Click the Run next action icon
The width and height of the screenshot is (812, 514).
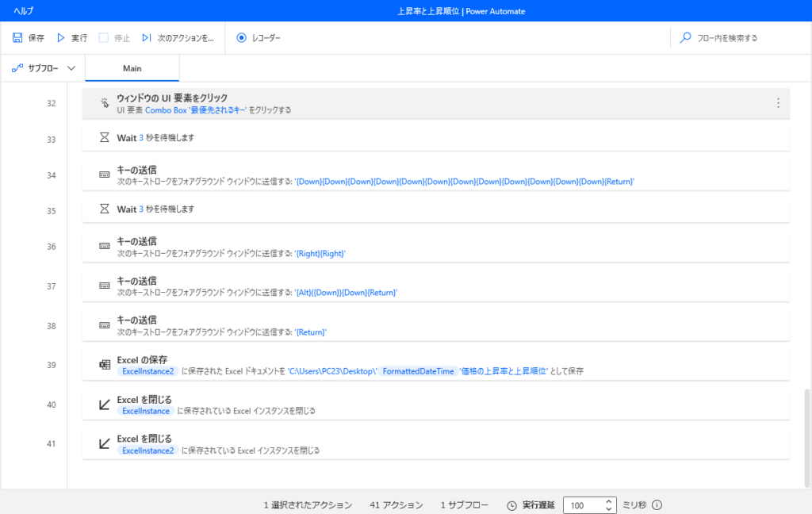coord(147,38)
